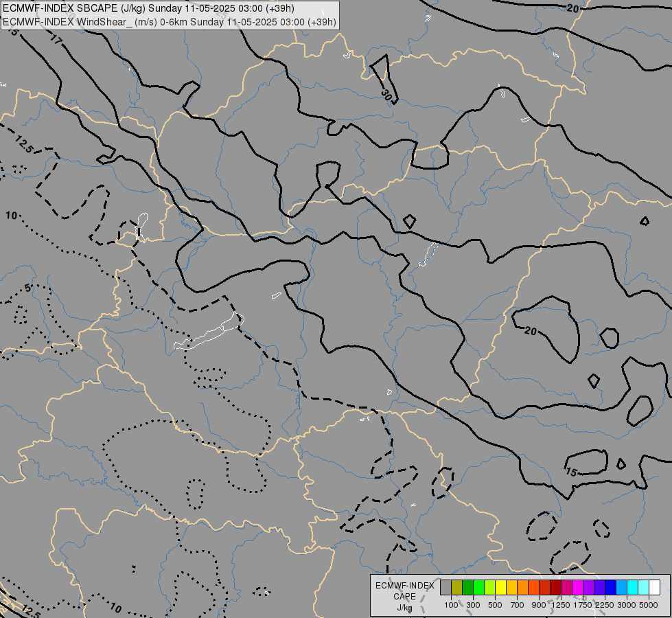Click the 12.5 dashed contour label at left
The height and width of the screenshot is (618, 672).
click(23, 144)
